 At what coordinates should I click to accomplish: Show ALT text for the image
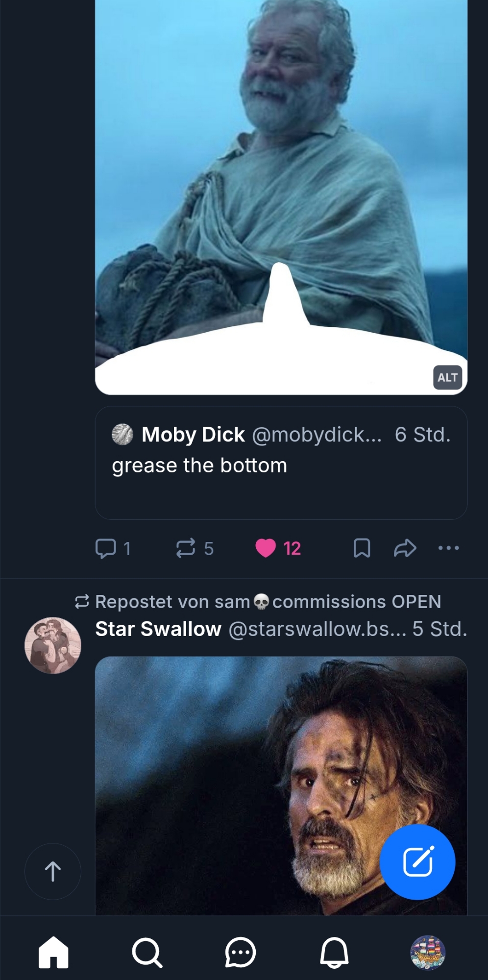click(447, 377)
